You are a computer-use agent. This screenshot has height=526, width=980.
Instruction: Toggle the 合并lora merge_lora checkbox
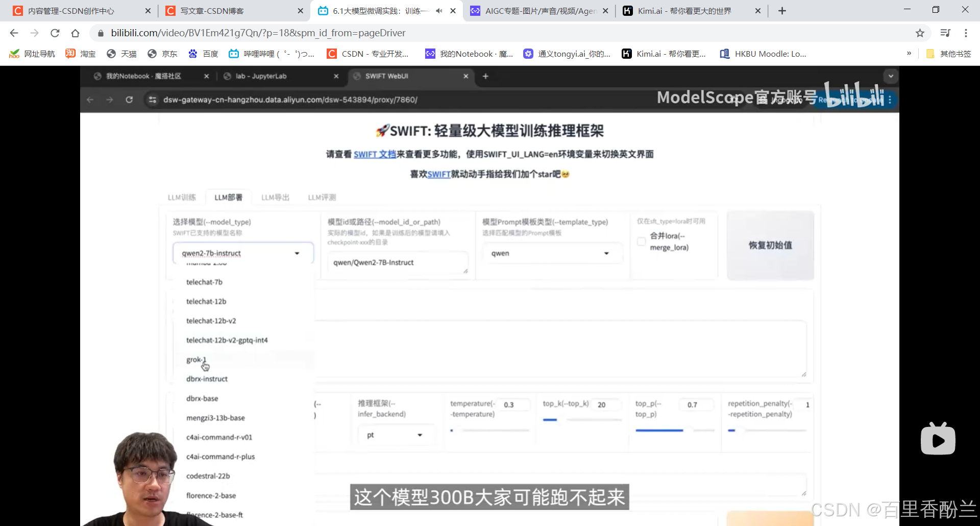(641, 242)
